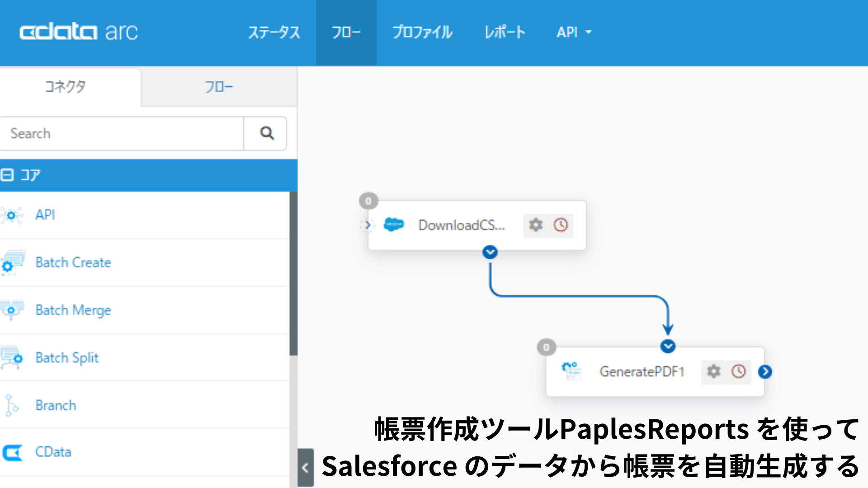Viewport: 868px width, 488px height.
Task: Click the CData arc logo
Action: [x=79, y=32]
